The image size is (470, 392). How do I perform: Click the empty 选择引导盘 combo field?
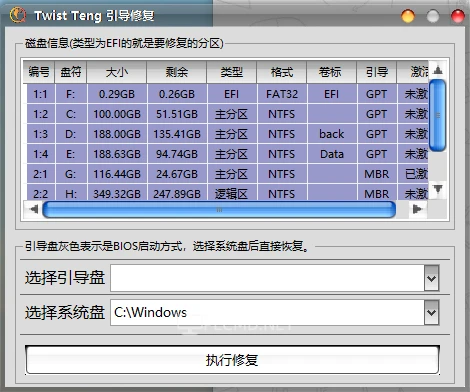pyautogui.click(x=267, y=278)
